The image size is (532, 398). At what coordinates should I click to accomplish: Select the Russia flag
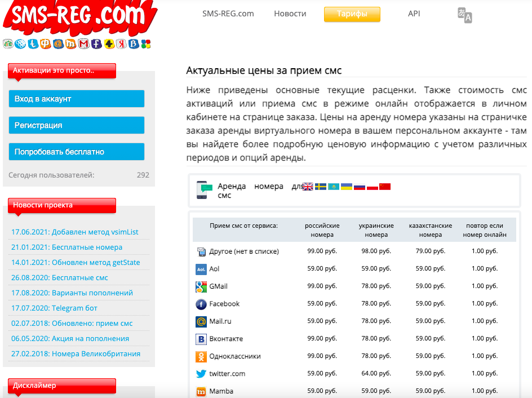click(x=360, y=187)
